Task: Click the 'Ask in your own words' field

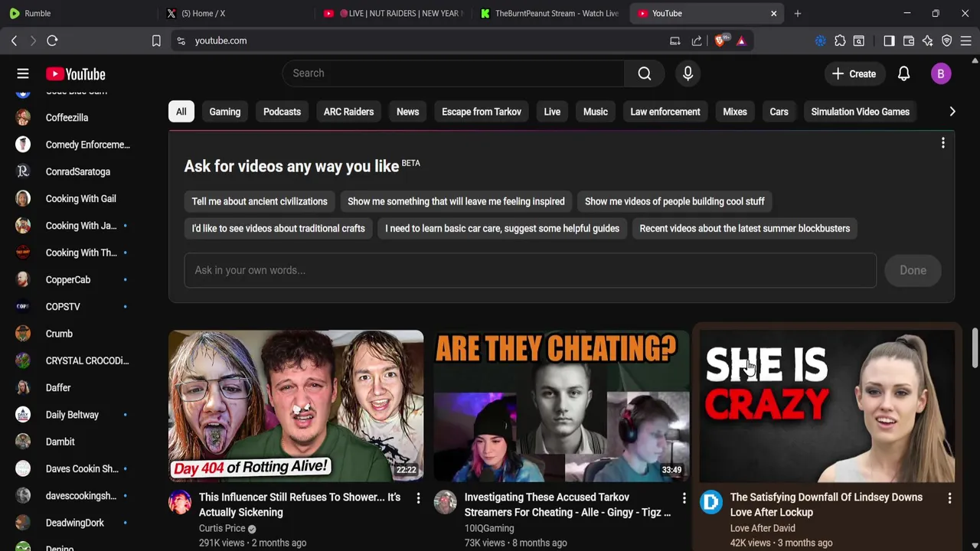Action: click(x=530, y=270)
